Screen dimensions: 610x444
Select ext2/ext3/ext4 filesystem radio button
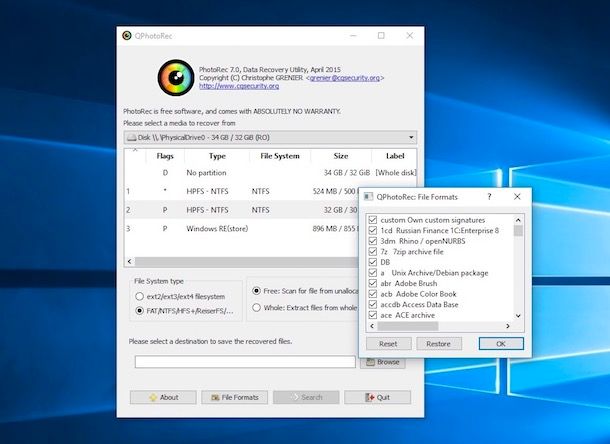tap(139, 297)
